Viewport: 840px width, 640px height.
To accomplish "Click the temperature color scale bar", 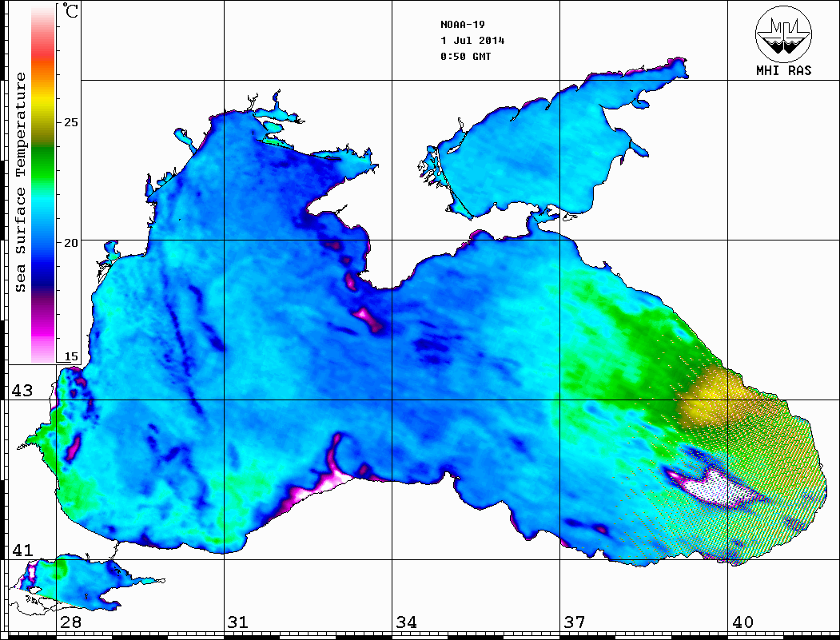I will coord(43,185).
